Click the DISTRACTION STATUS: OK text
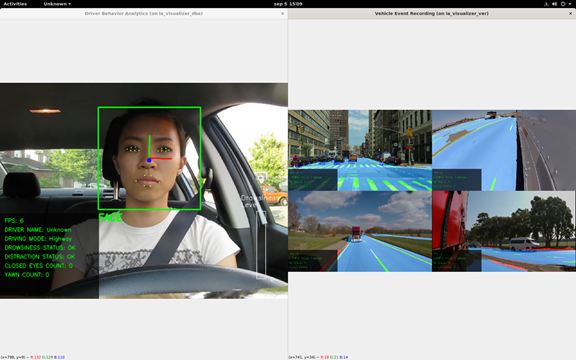Screen dimensions: 576x360 40,256
